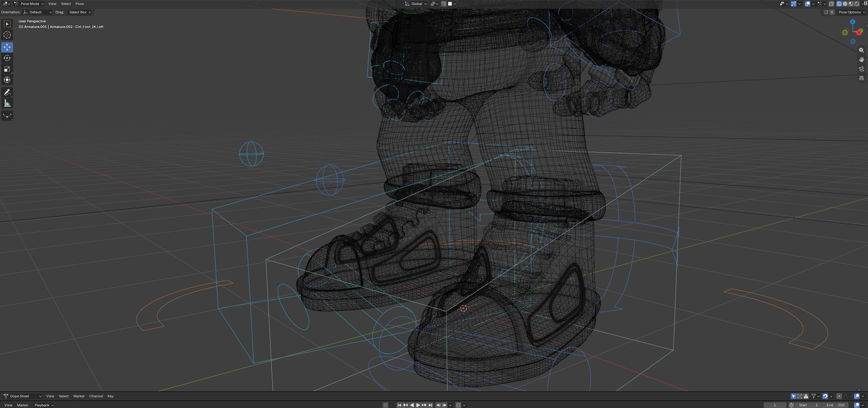The height and width of the screenshot is (408, 868).
Task: Switch to solid shading mode
Action: 845,4
